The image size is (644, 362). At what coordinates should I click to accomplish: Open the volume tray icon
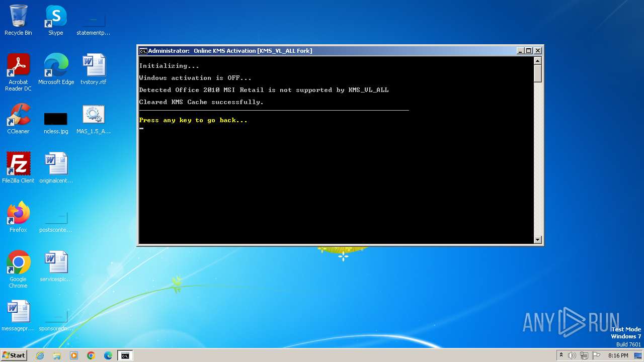(572, 355)
